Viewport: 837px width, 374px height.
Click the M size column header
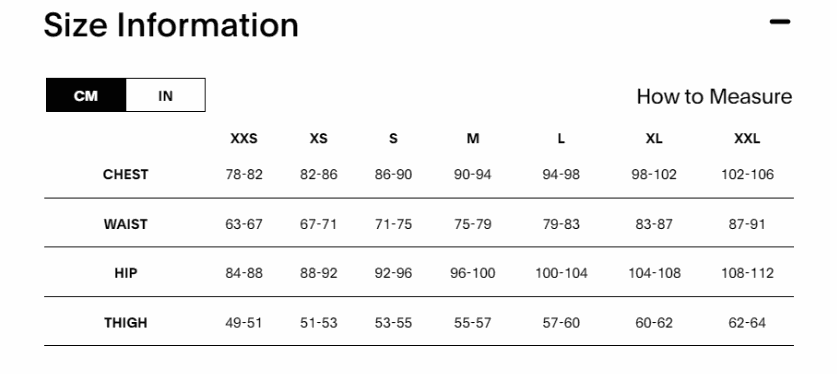pos(473,139)
